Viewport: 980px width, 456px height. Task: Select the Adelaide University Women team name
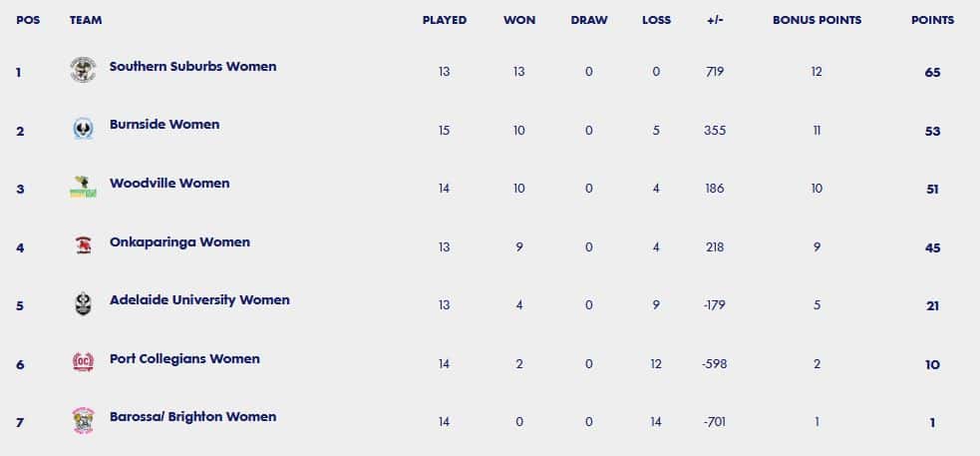click(199, 300)
